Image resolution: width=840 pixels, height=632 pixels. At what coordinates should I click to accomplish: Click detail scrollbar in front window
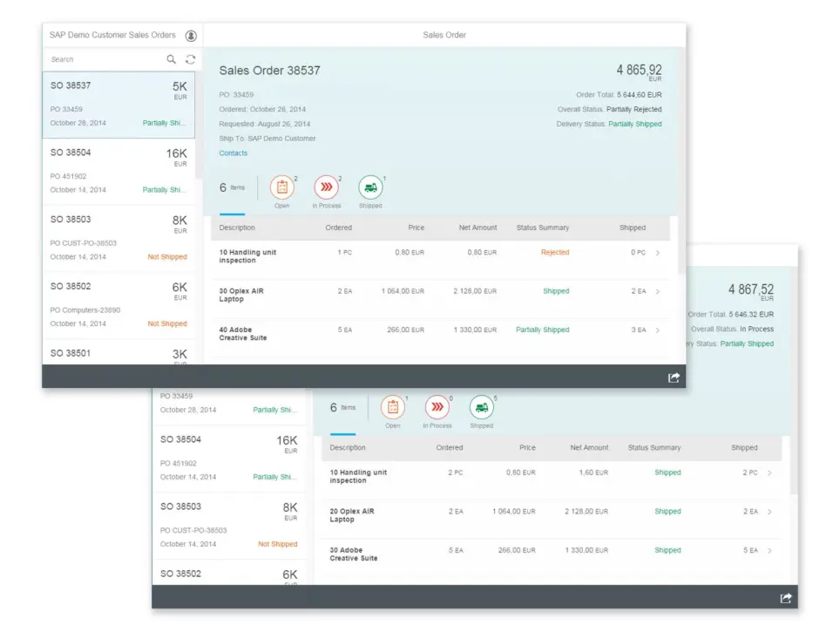pos(681,160)
